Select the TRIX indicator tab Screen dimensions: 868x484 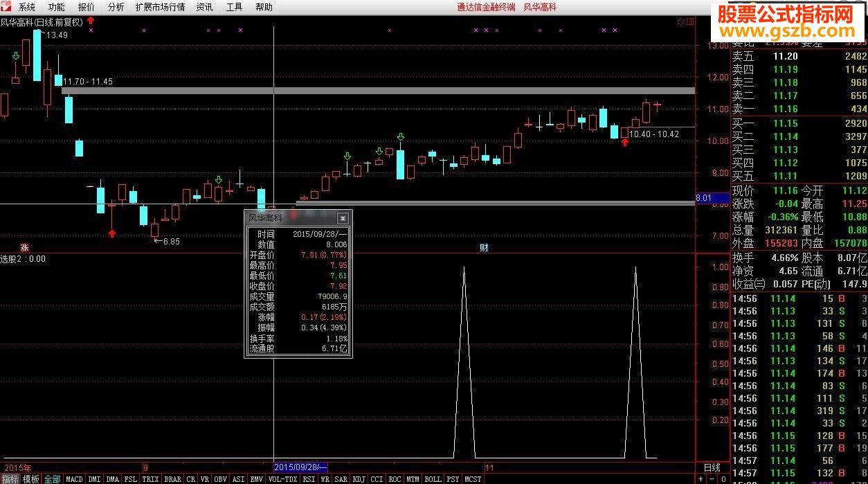(x=151, y=478)
